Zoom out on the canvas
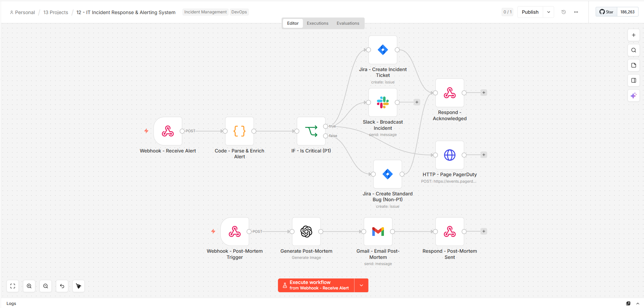Screen dimensions: 644x308 (46, 286)
